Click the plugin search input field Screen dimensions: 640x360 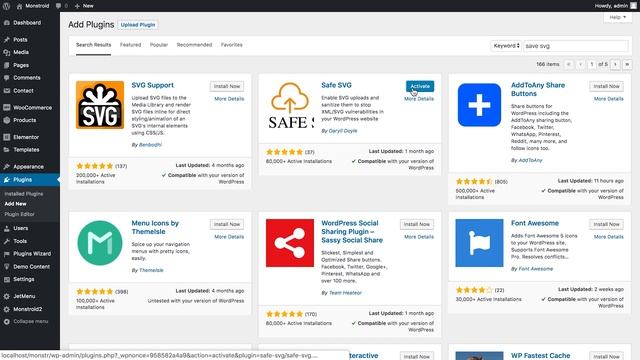point(576,46)
